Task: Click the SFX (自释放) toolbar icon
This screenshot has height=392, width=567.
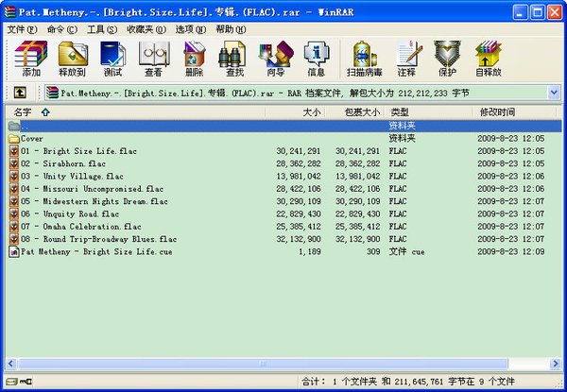Action: [489, 59]
